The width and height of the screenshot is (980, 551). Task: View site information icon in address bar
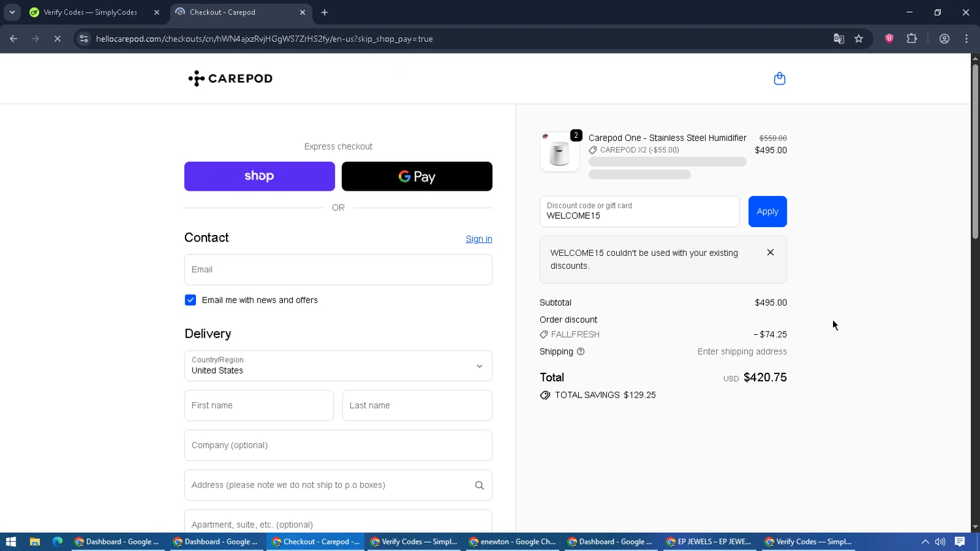(x=84, y=39)
